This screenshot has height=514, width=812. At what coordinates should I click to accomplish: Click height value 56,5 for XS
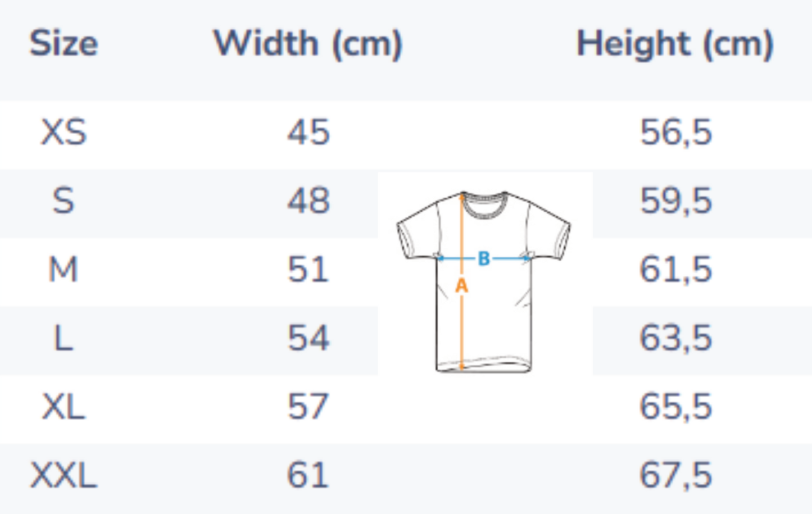(x=676, y=133)
